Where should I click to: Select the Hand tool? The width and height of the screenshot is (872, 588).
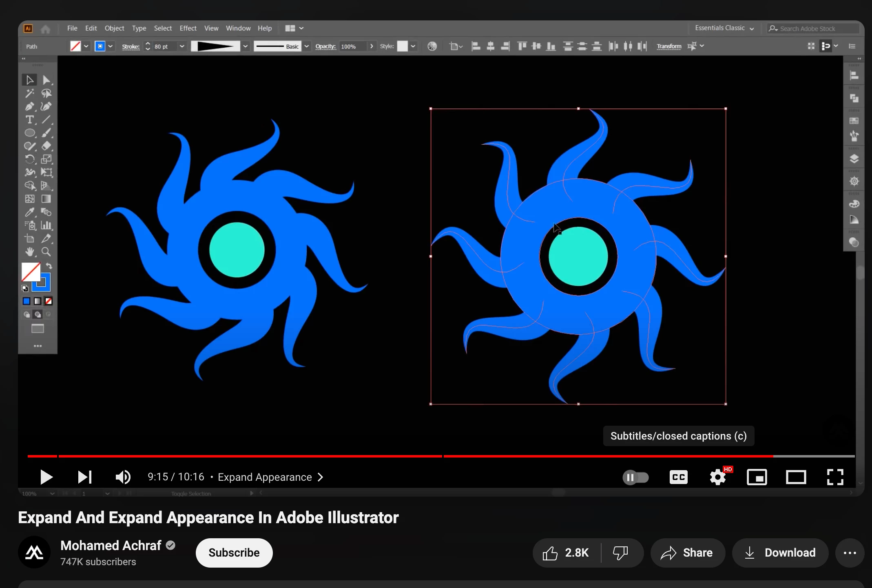[x=29, y=252]
